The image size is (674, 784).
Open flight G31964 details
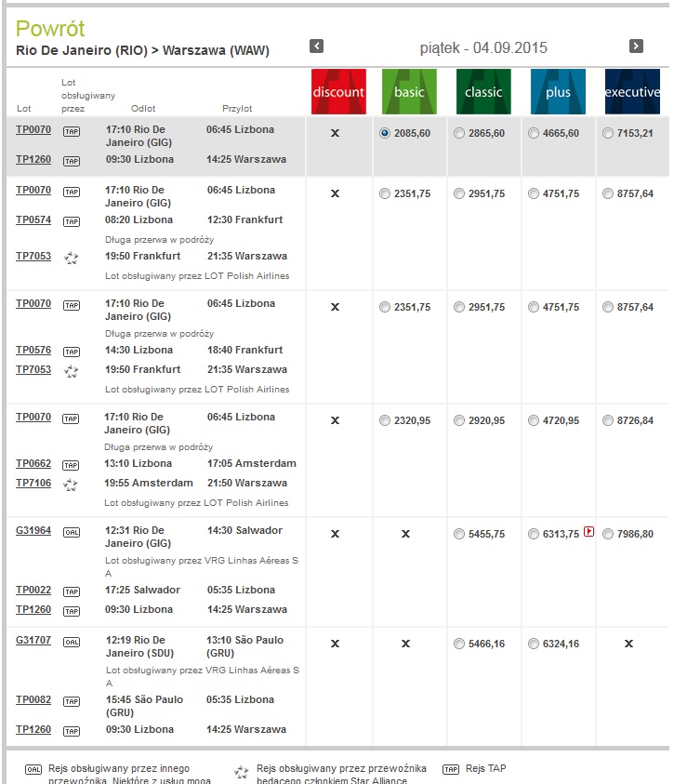click(x=33, y=530)
